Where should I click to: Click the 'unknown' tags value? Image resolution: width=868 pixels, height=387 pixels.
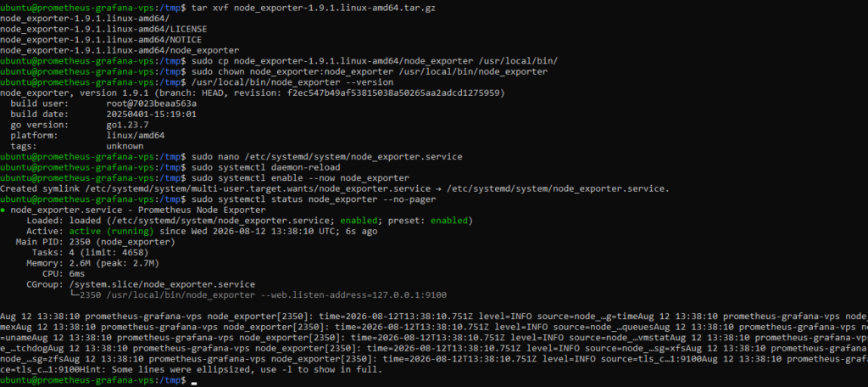coord(125,146)
